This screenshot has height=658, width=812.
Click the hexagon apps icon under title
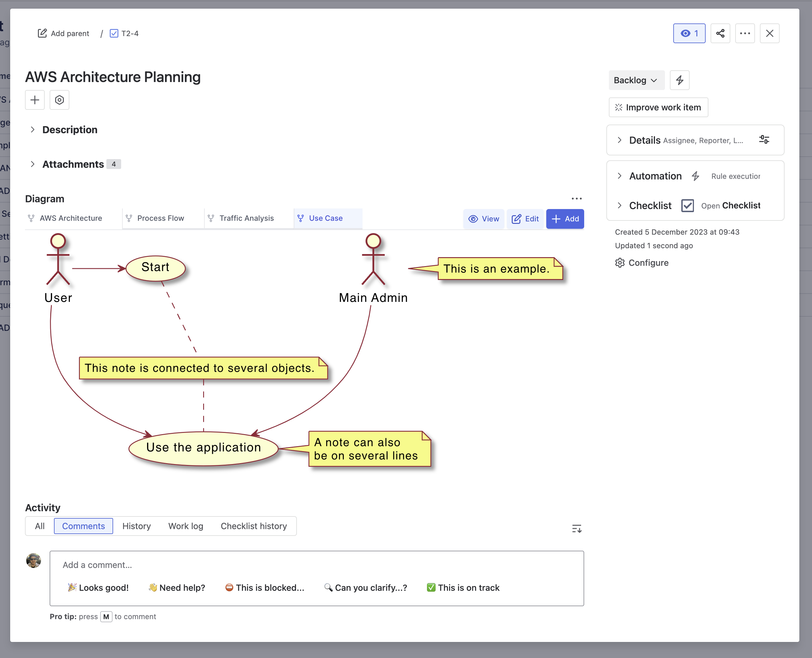(x=59, y=100)
